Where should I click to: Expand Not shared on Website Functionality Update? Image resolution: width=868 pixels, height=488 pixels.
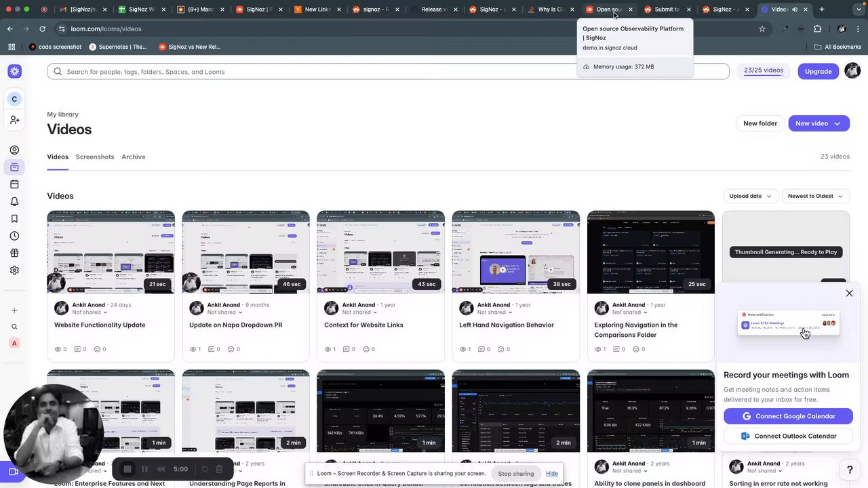[x=90, y=312]
